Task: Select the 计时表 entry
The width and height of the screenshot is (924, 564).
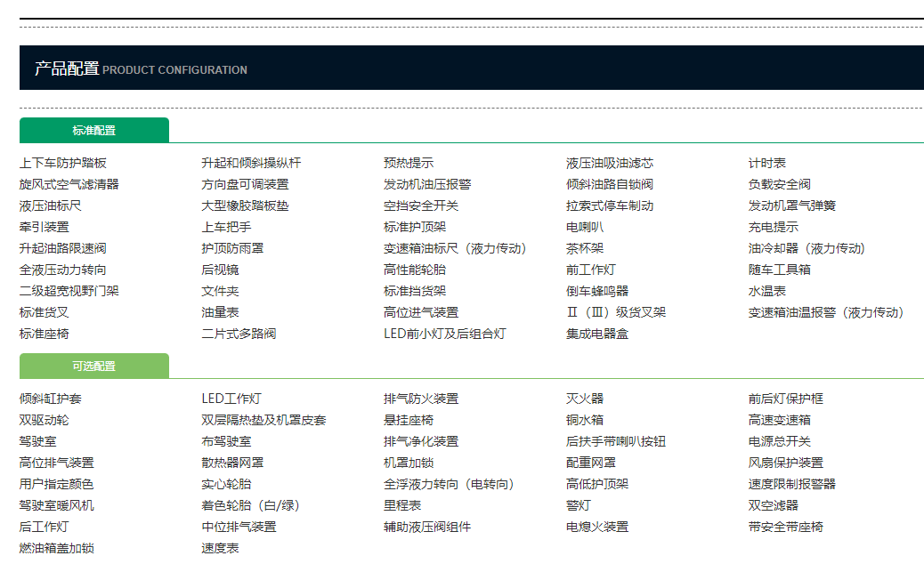Action: (767, 163)
